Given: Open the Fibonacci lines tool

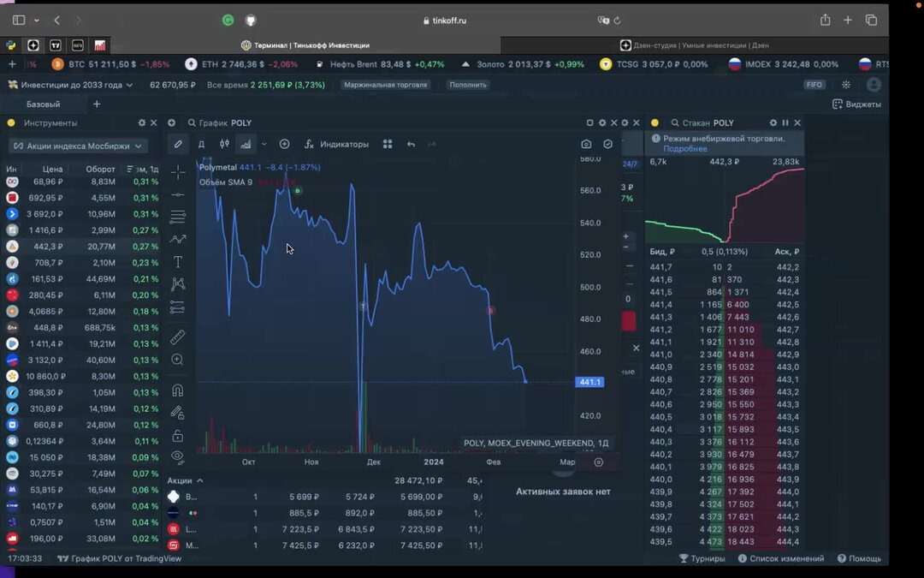Looking at the screenshot, I should [x=177, y=217].
